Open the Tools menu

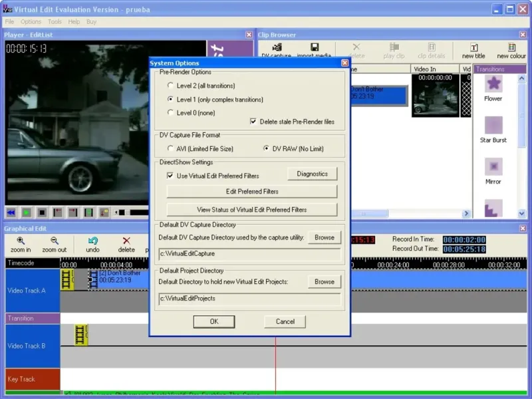[x=55, y=22]
